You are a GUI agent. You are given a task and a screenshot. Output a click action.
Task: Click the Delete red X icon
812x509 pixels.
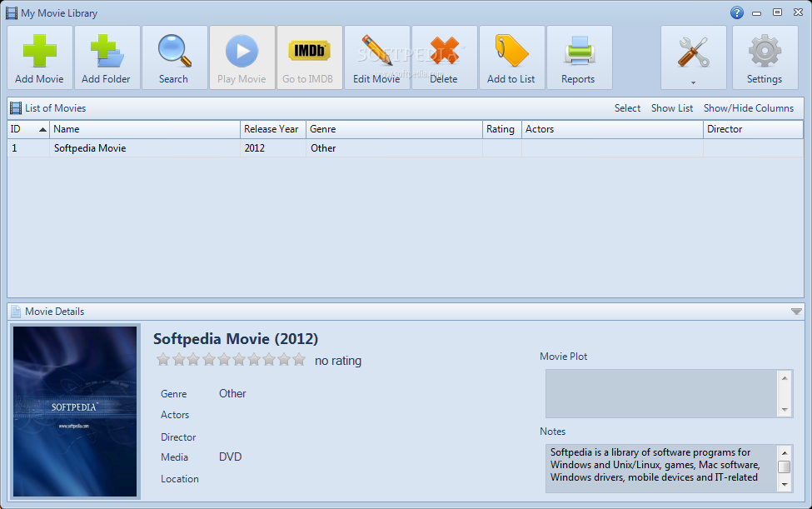(x=445, y=50)
